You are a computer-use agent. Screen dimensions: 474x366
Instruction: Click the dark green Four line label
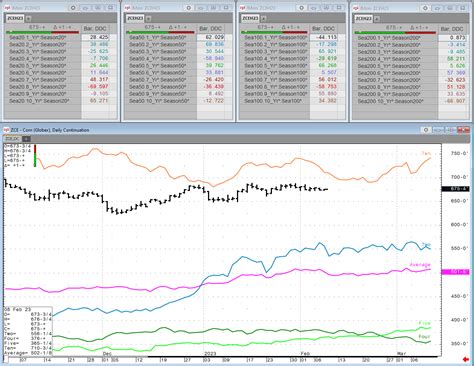(x=425, y=337)
